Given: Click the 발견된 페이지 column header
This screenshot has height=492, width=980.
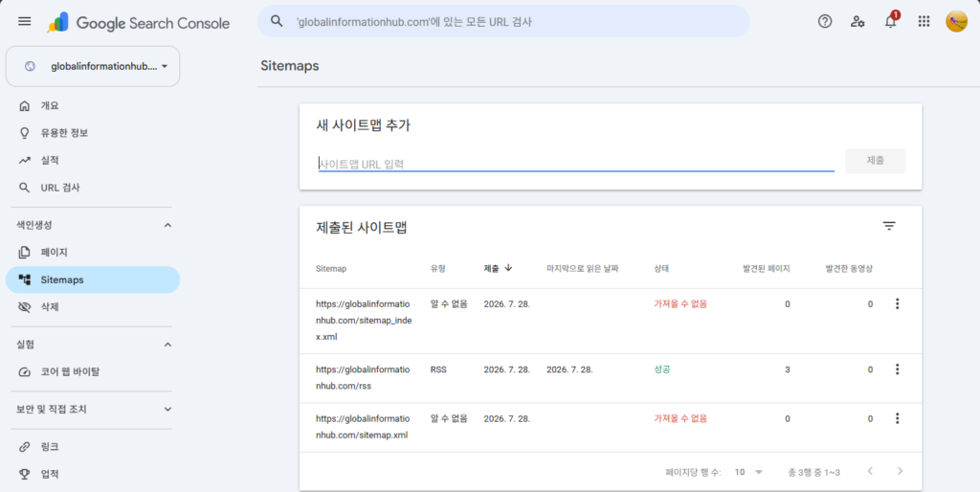Looking at the screenshot, I should (767, 268).
